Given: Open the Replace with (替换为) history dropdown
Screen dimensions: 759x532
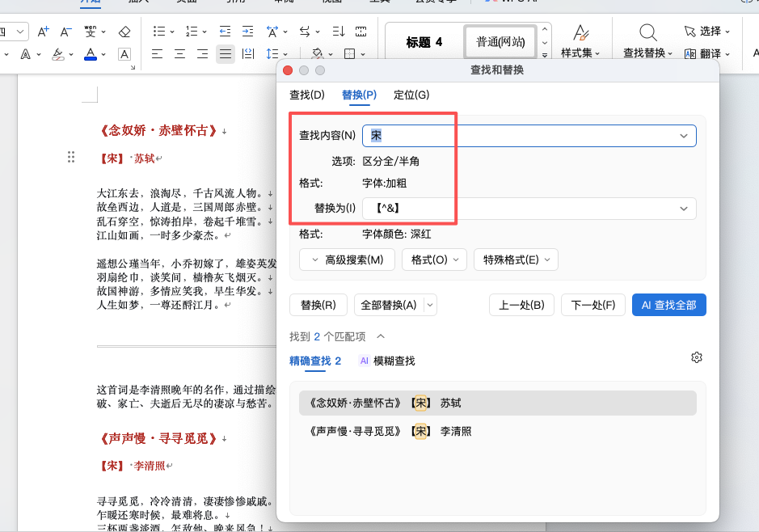Looking at the screenshot, I should (x=684, y=209).
